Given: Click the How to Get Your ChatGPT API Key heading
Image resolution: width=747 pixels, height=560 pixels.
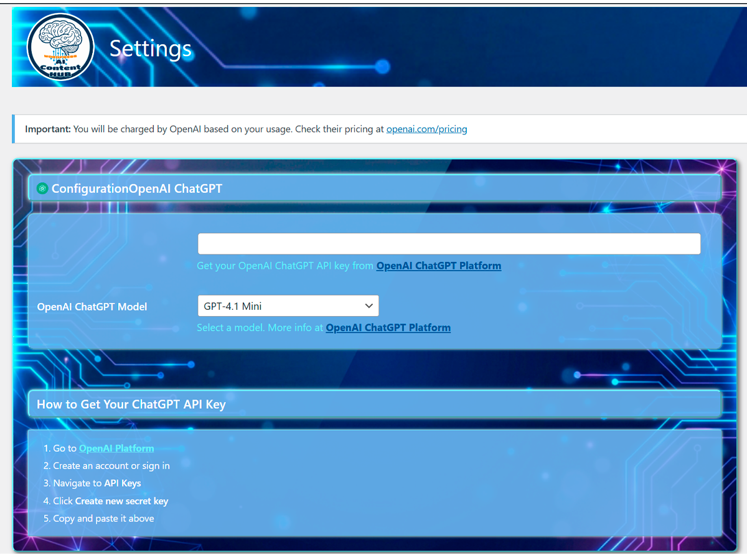Looking at the screenshot, I should (131, 404).
